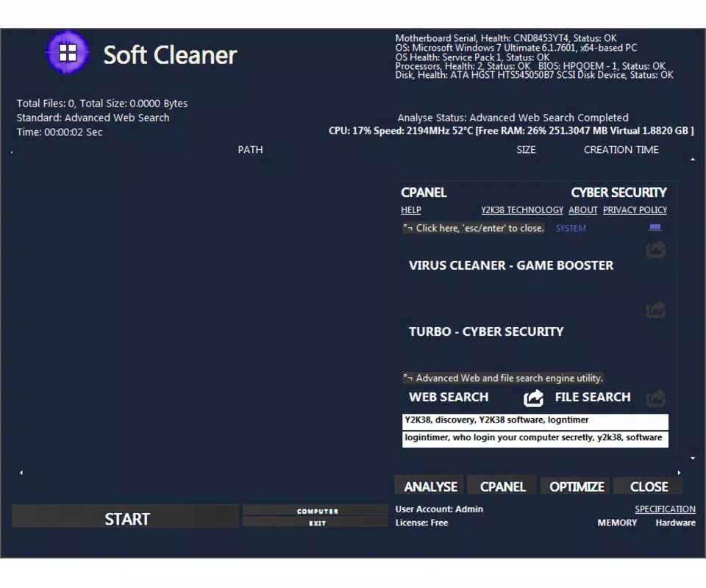Viewport: 706px width, 588px height.
Task: Open the SPECIFICATION link
Action: click(665, 509)
